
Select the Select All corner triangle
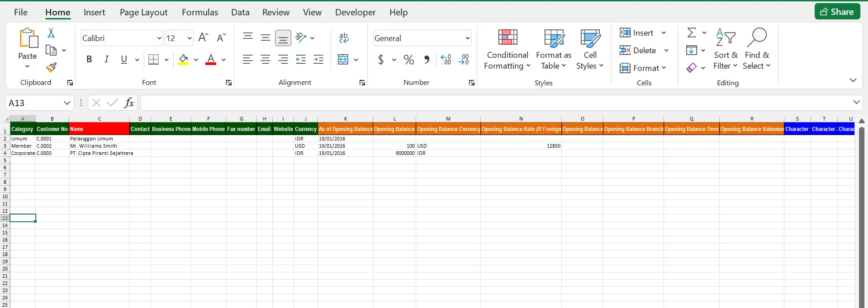pos(6,119)
